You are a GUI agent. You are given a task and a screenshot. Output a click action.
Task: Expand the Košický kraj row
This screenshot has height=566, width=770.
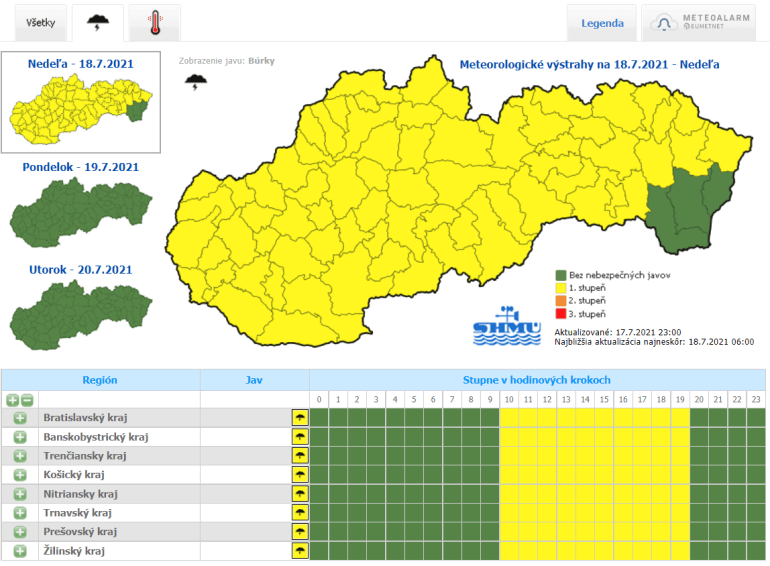(x=20, y=475)
